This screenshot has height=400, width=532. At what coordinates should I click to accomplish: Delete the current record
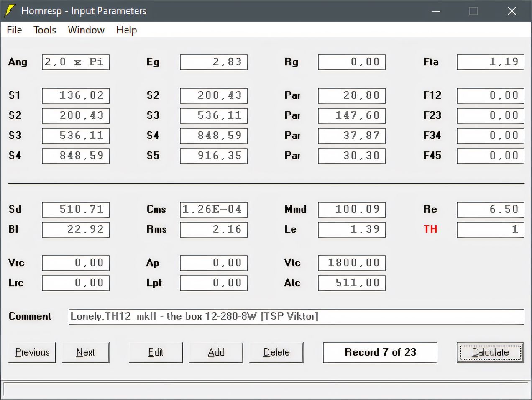coord(276,352)
